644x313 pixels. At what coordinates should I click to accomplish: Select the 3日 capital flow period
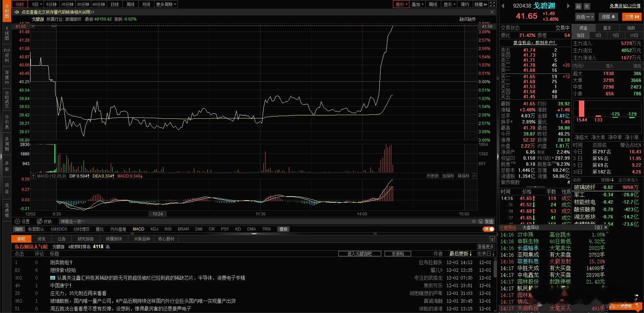598,36
